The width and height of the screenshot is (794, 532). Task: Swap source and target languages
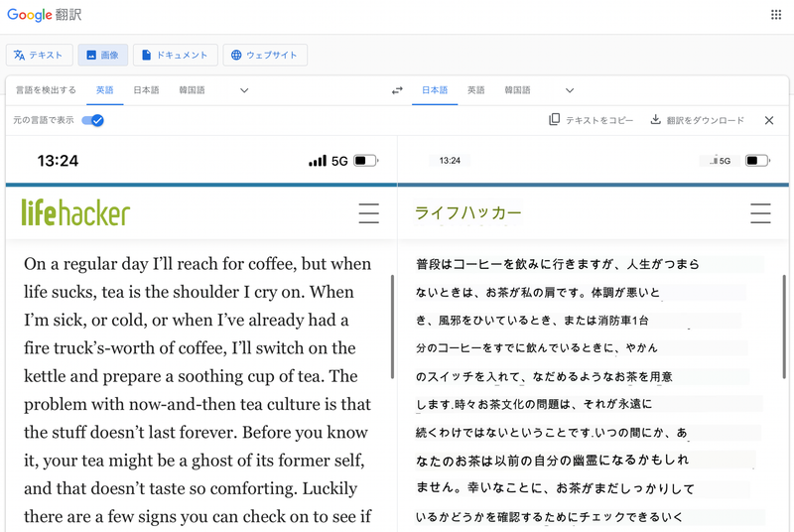click(398, 90)
